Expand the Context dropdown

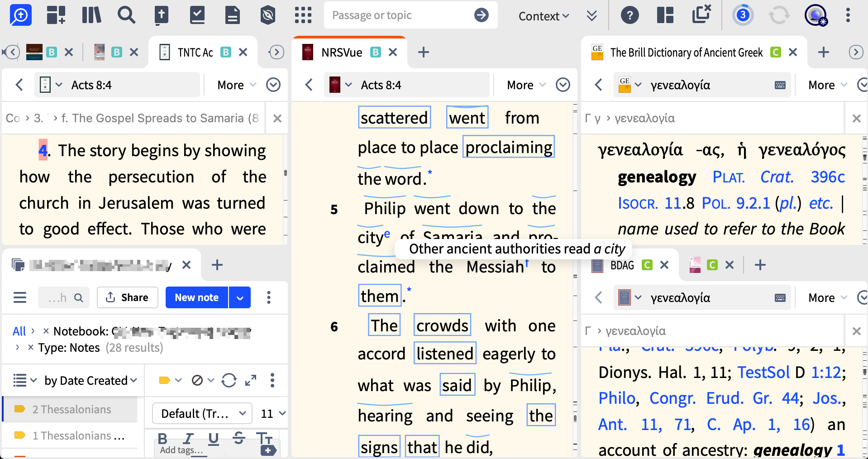[x=544, y=16]
